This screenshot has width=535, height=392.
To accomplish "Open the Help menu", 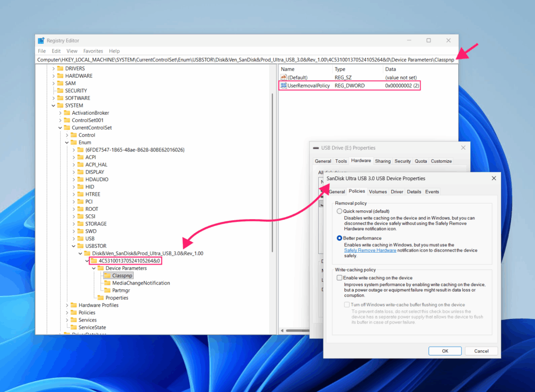I will click(x=114, y=51).
